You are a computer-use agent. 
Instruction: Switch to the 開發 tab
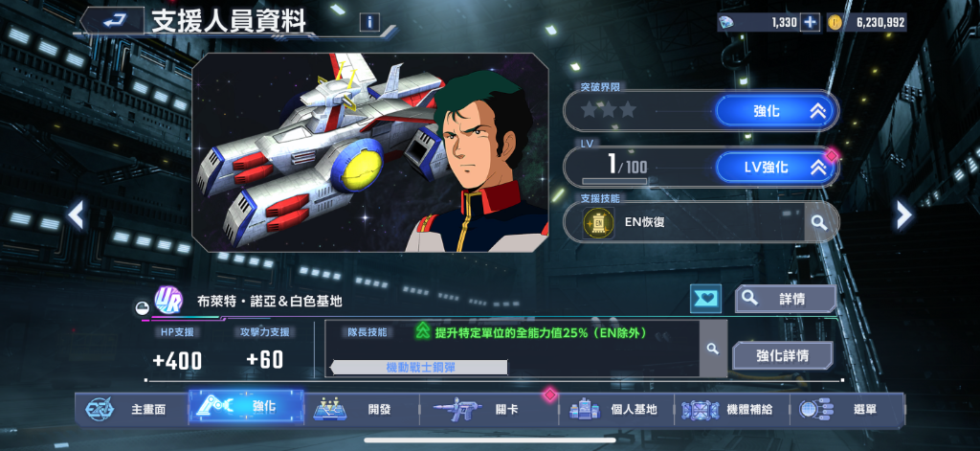coord(361,410)
